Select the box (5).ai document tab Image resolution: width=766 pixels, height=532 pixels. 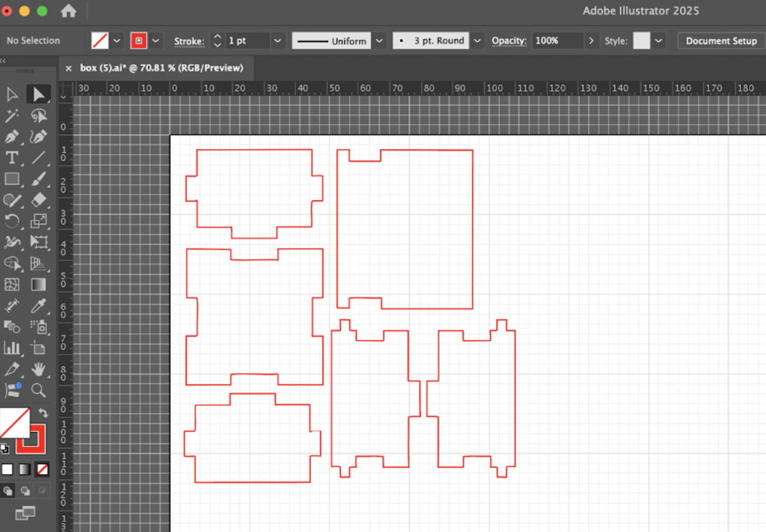[x=161, y=68]
